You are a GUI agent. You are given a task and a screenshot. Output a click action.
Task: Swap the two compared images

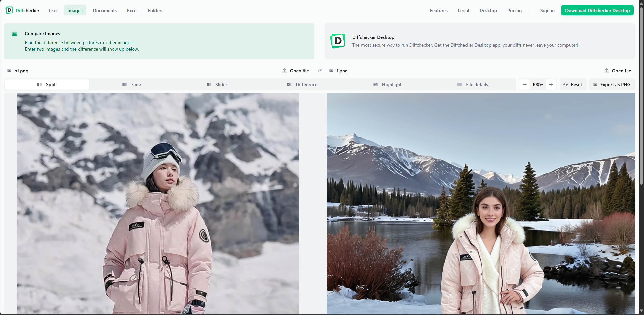click(x=319, y=71)
